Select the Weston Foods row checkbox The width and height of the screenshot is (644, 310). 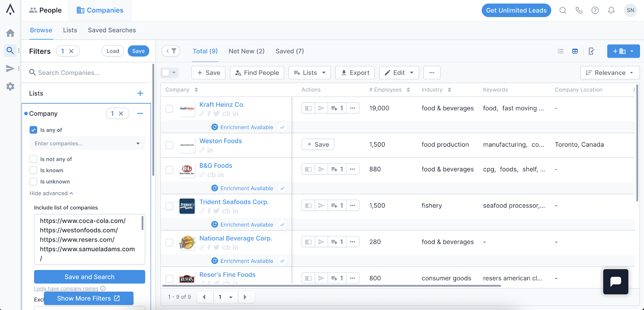pyautogui.click(x=169, y=145)
